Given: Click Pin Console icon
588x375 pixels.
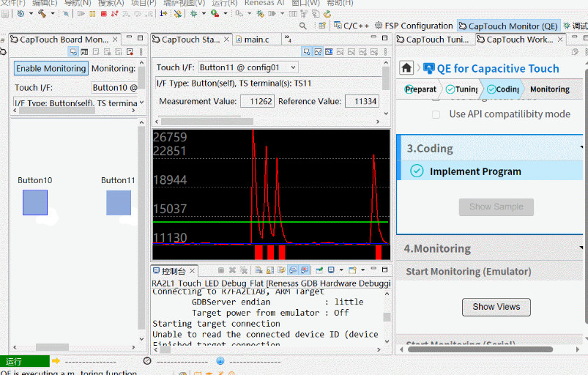Looking at the screenshot, I should [319, 270].
